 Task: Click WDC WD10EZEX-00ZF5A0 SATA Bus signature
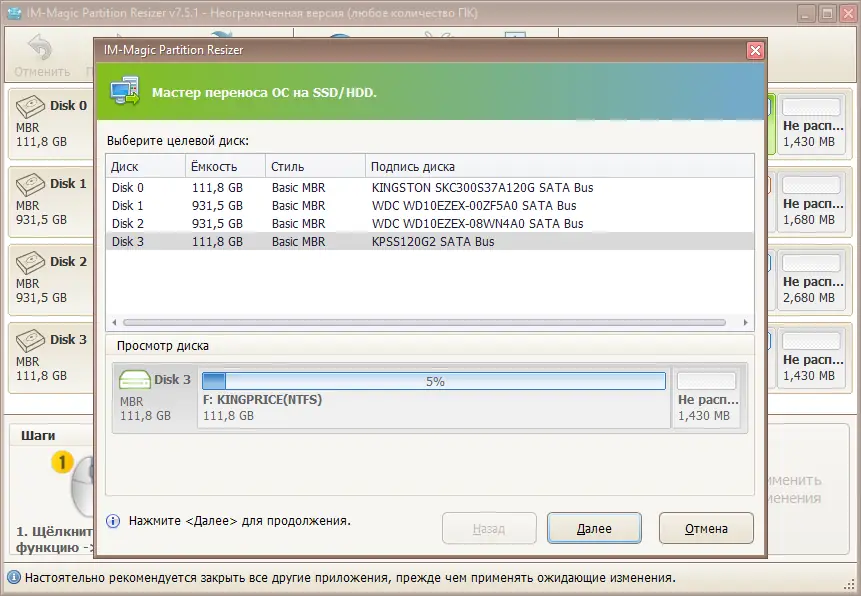click(474, 205)
